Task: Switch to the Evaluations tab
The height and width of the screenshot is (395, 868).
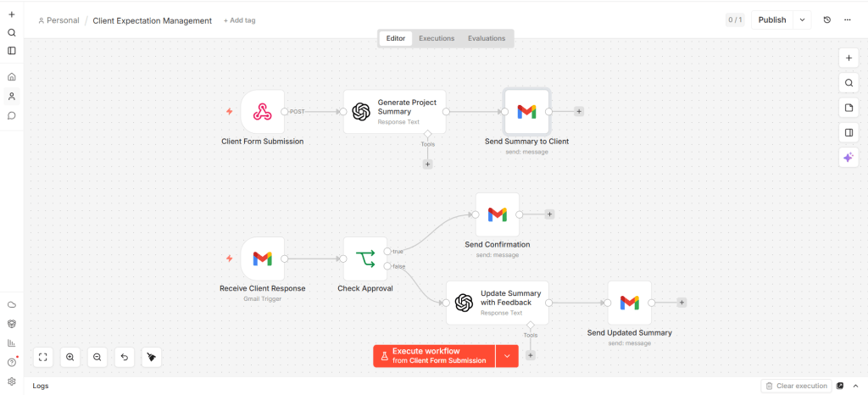Action: click(x=487, y=38)
